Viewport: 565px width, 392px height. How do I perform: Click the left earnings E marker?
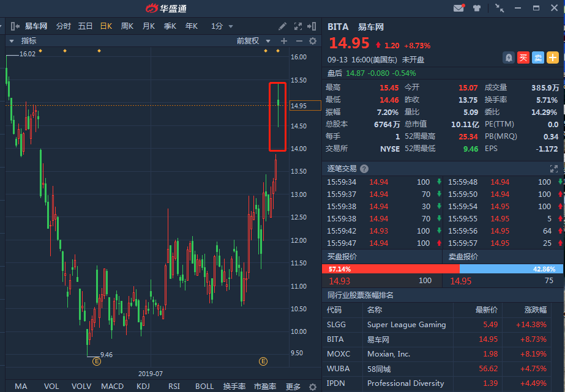tap(97, 361)
